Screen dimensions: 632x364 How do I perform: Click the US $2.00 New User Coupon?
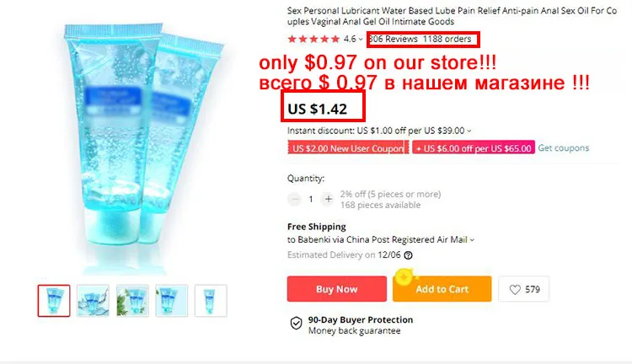348,147
